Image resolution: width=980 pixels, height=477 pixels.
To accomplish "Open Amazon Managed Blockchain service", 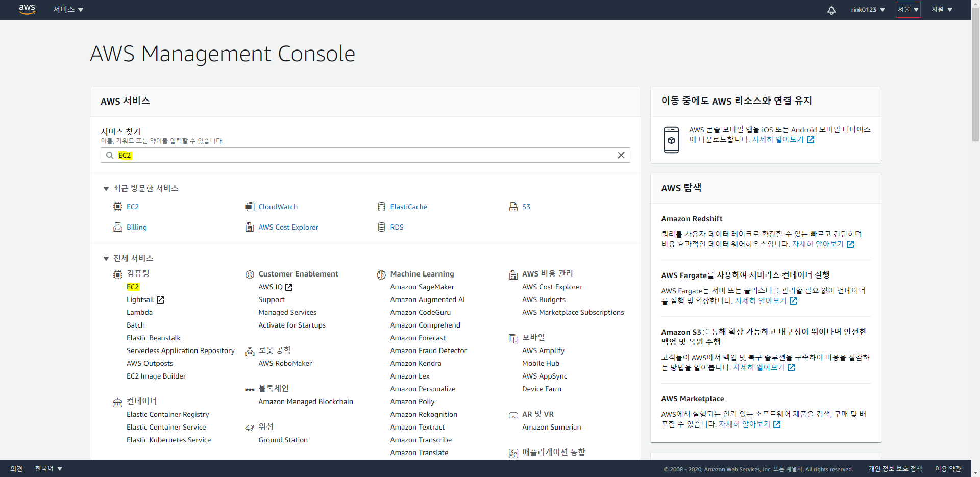I will [306, 401].
